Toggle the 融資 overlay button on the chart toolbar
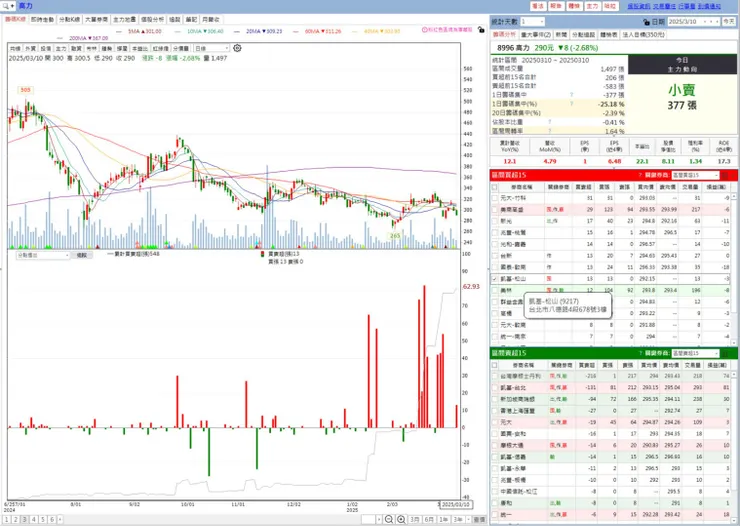The width and height of the screenshot is (740, 526). click(x=76, y=48)
